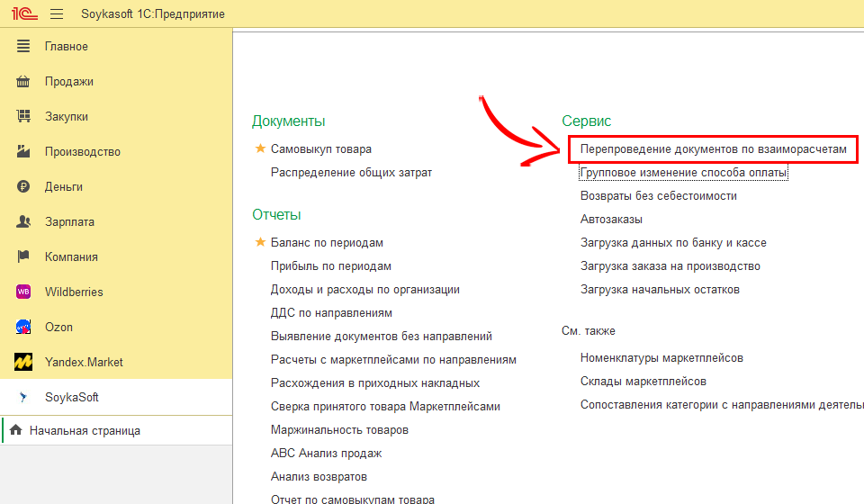Viewport: 864px width, 504px height.
Task: Click the home icon for Начальная страница
Action: pyautogui.click(x=15, y=431)
